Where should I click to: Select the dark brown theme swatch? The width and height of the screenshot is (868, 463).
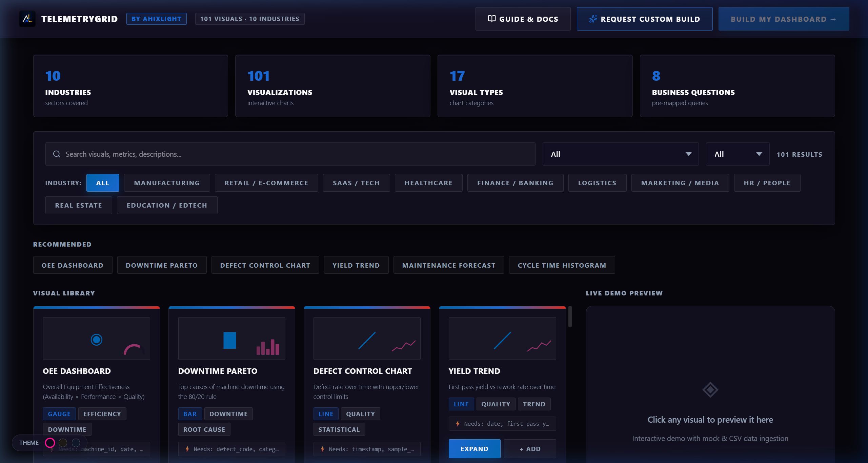point(63,443)
